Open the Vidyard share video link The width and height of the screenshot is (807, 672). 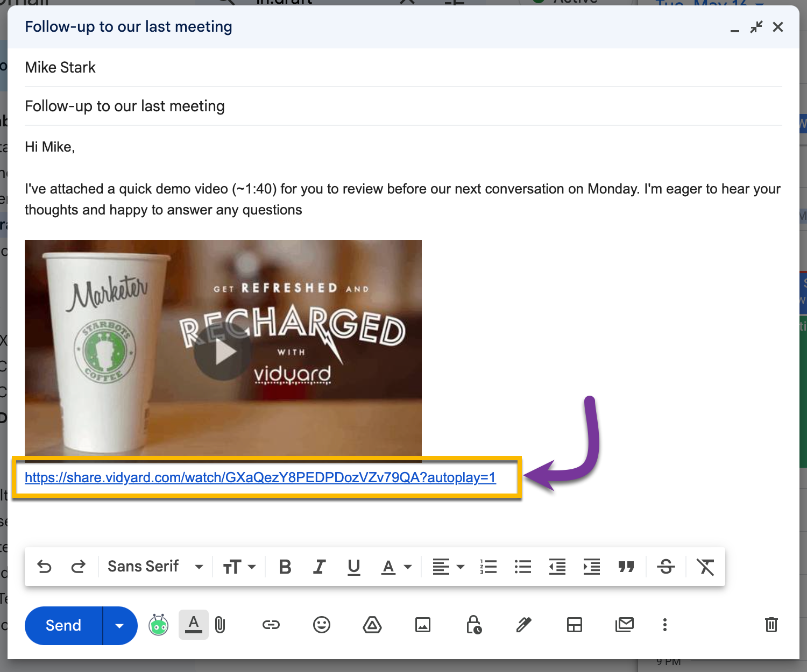(x=260, y=477)
